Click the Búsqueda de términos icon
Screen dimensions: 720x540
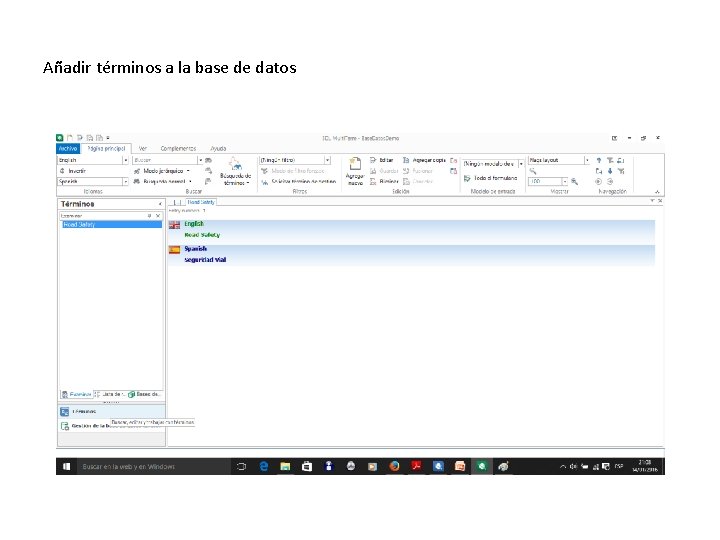pyautogui.click(x=235, y=170)
